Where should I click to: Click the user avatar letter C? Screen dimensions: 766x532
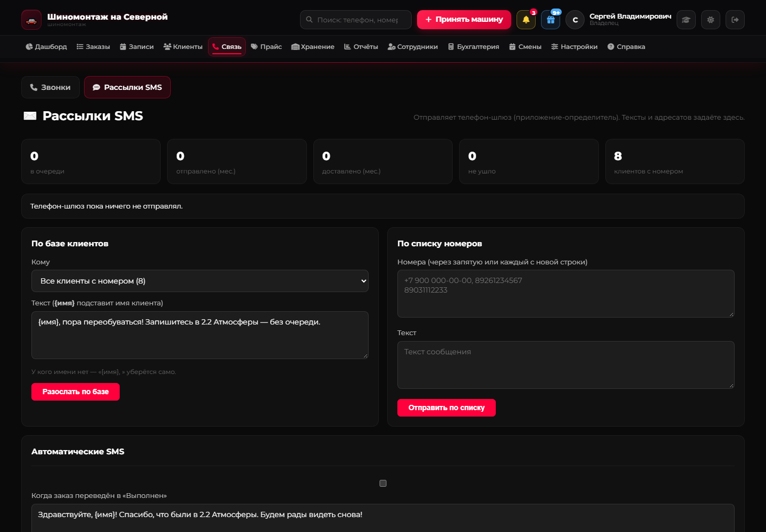(x=575, y=20)
